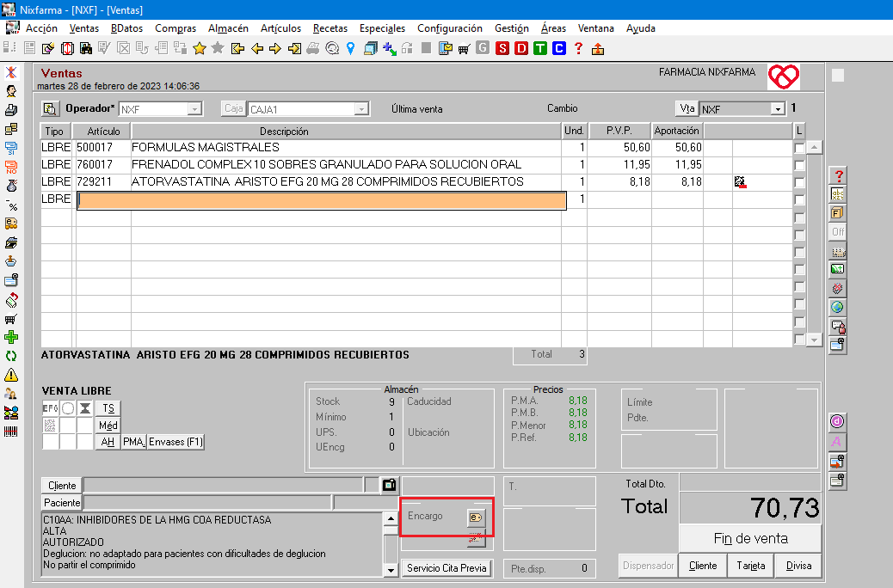Click the red S toolbar icon
This screenshot has width=893, height=588.
(x=502, y=49)
